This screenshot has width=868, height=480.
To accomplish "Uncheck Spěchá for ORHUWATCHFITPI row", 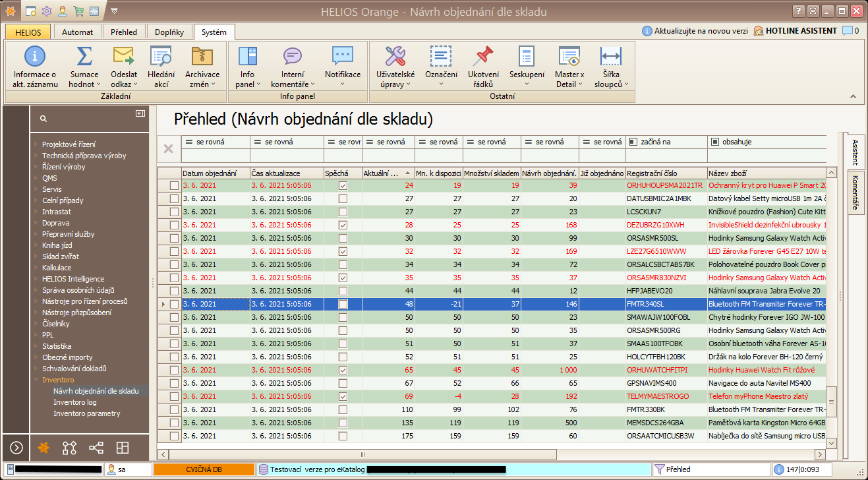I will coord(343,370).
